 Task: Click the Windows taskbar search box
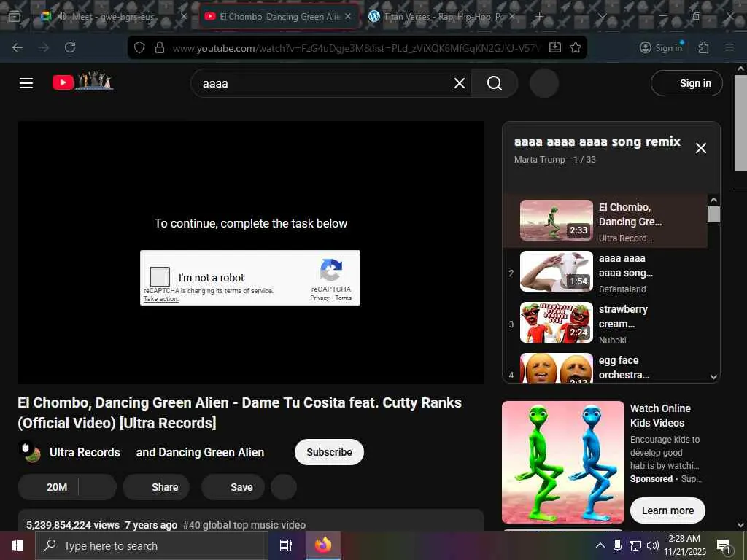coord(152,545)
